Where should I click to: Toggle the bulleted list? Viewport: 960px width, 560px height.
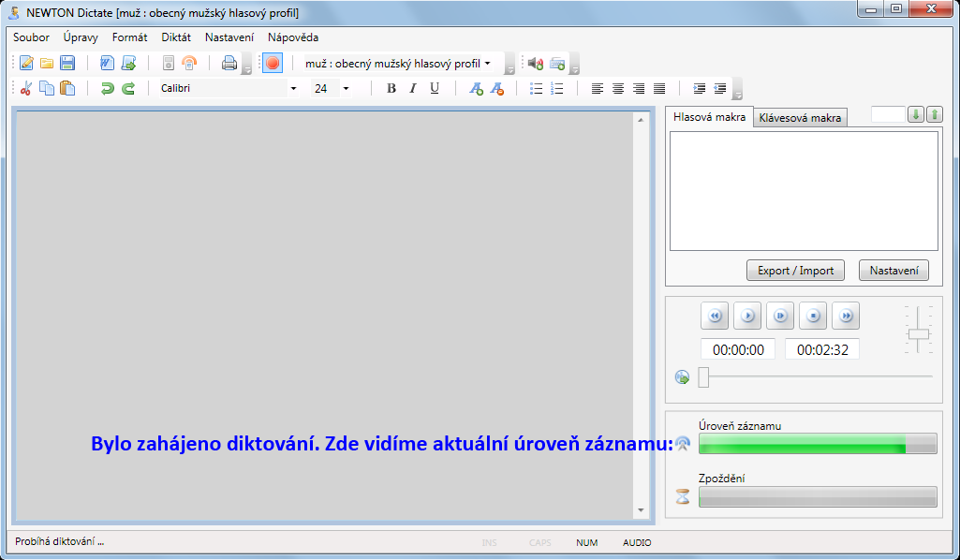point(537,89)
